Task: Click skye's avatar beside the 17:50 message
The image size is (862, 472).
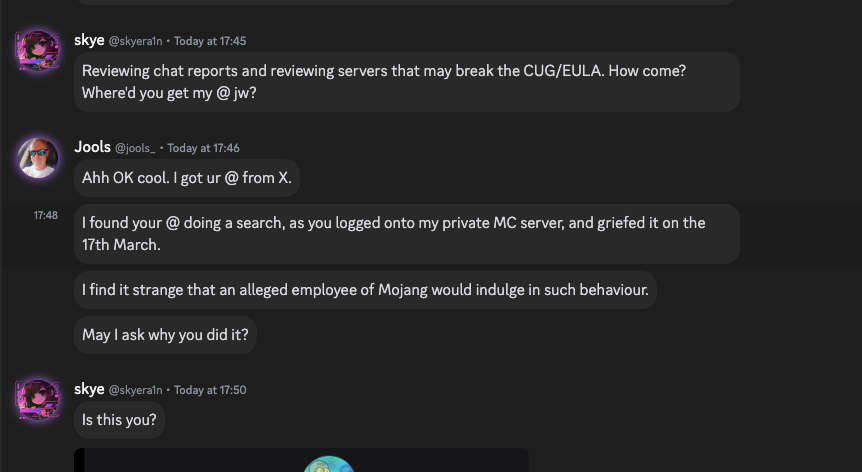Action: [x=39, y=399]
